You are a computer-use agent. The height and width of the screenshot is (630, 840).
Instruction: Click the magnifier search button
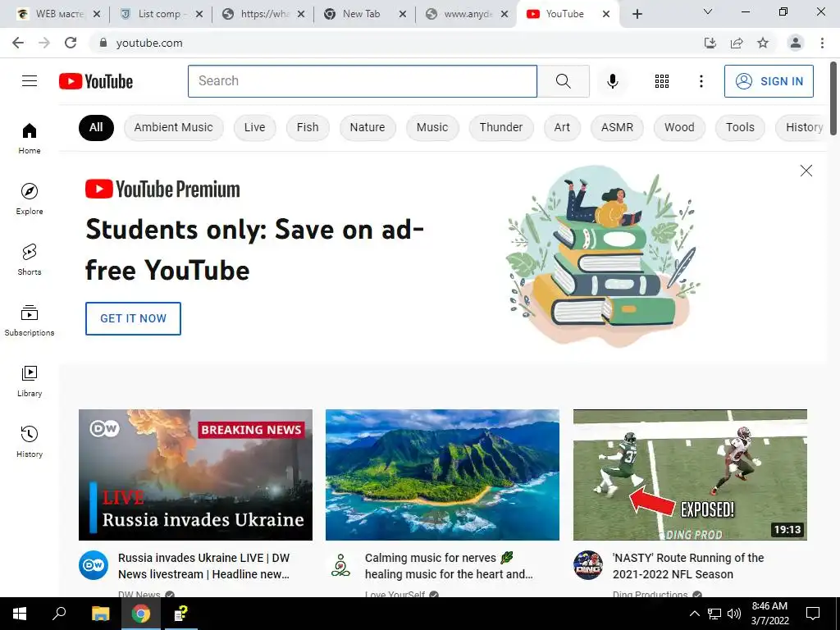[563, 81]
